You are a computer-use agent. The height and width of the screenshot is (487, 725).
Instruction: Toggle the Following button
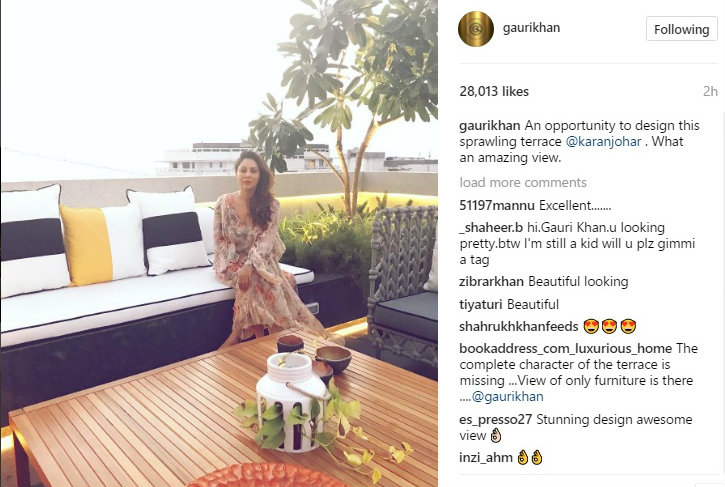pos(681,29)
